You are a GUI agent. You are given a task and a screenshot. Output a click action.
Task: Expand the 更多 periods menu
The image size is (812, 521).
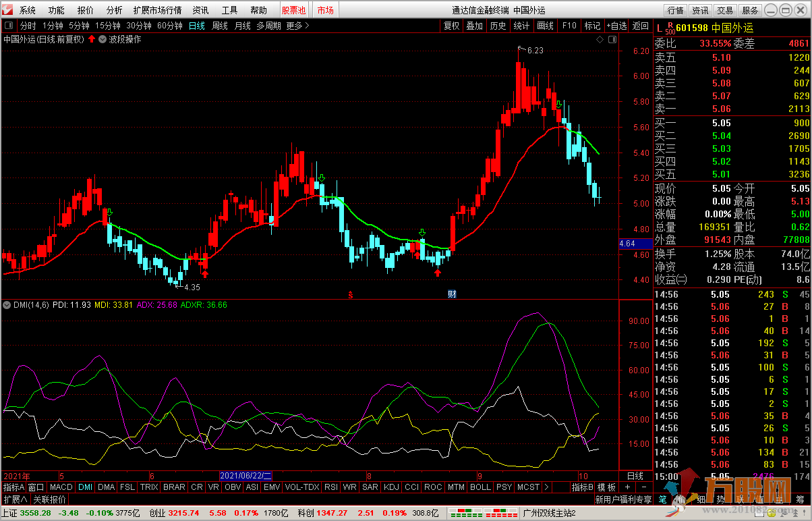pos(297,26)
